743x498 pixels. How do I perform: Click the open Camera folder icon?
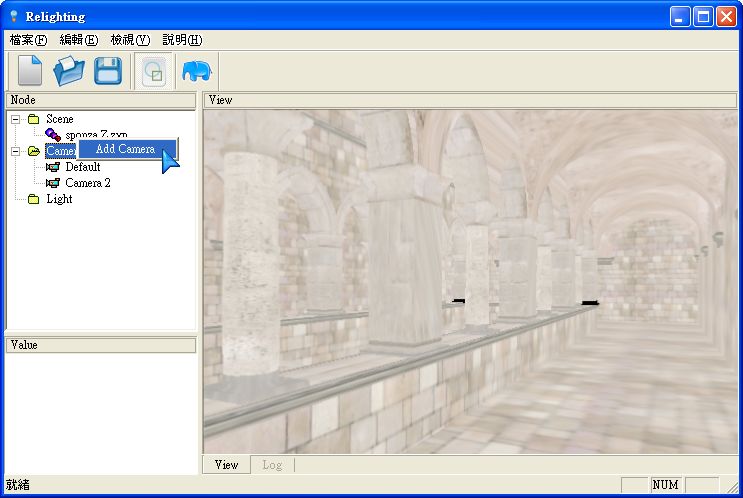[34, 151]
